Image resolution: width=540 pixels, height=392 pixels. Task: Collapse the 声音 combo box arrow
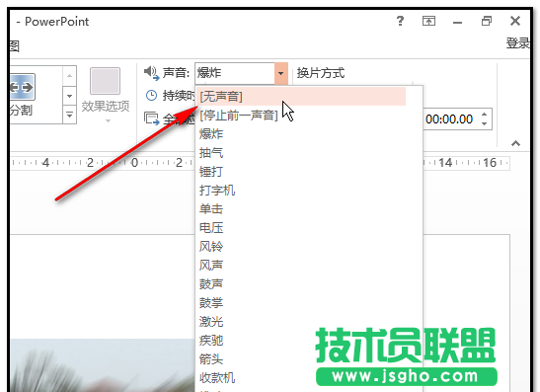(x=281, y=73)
